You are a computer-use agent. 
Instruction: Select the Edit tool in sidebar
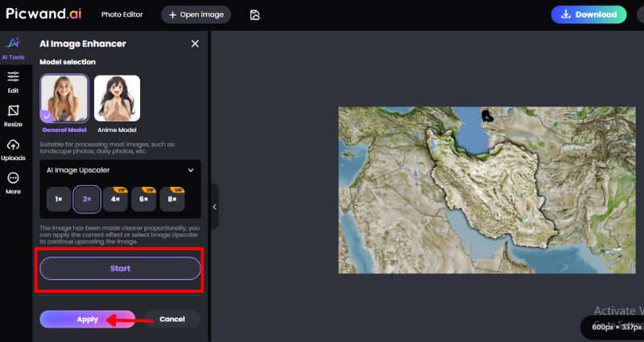(13, 81)
